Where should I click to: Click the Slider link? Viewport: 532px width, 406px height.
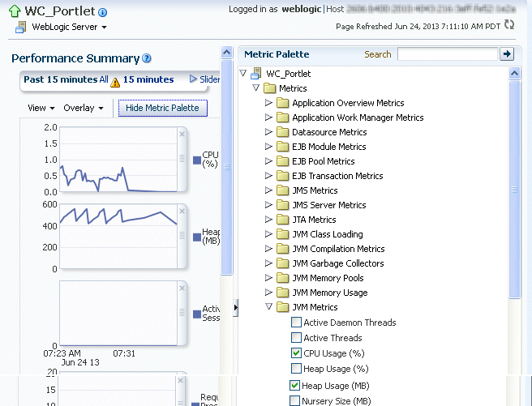(x=209, y=79)
